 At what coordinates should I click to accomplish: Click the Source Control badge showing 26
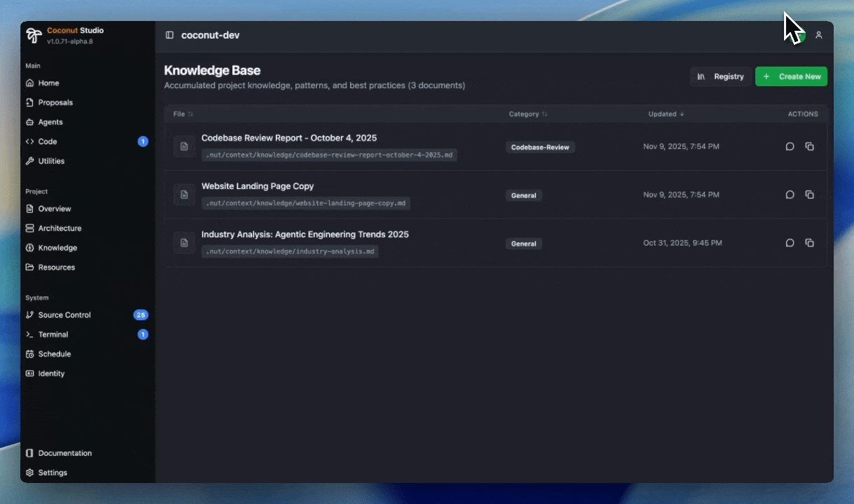141,315
